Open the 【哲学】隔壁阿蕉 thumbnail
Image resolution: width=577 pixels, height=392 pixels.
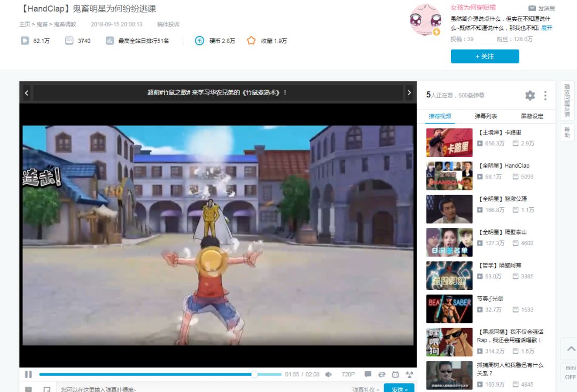(x=449, y=276)
